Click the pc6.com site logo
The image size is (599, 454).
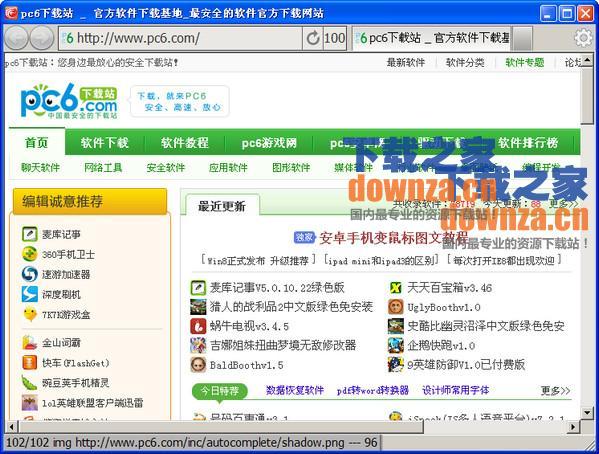point(69,101)
